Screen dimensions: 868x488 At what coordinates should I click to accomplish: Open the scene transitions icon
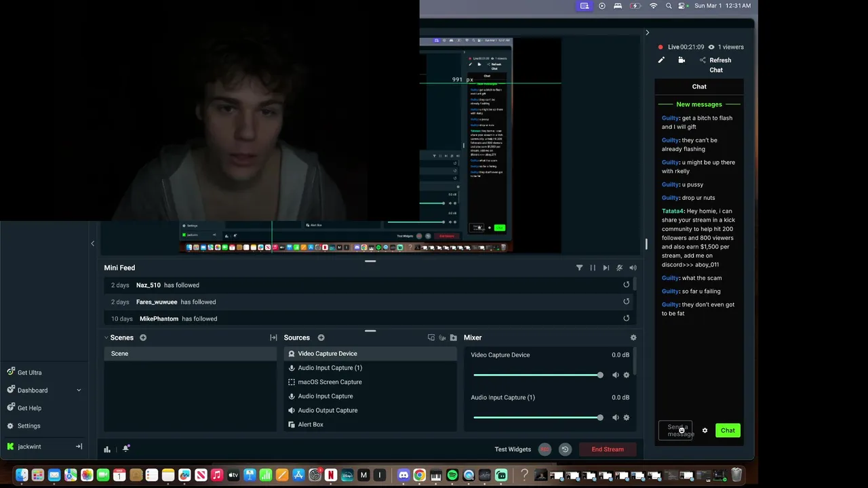tap(273, 338)
